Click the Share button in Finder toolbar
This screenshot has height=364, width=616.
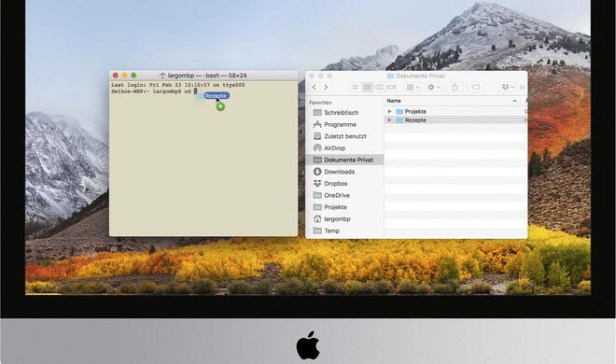pyautogui.click(x=455, y=87)
